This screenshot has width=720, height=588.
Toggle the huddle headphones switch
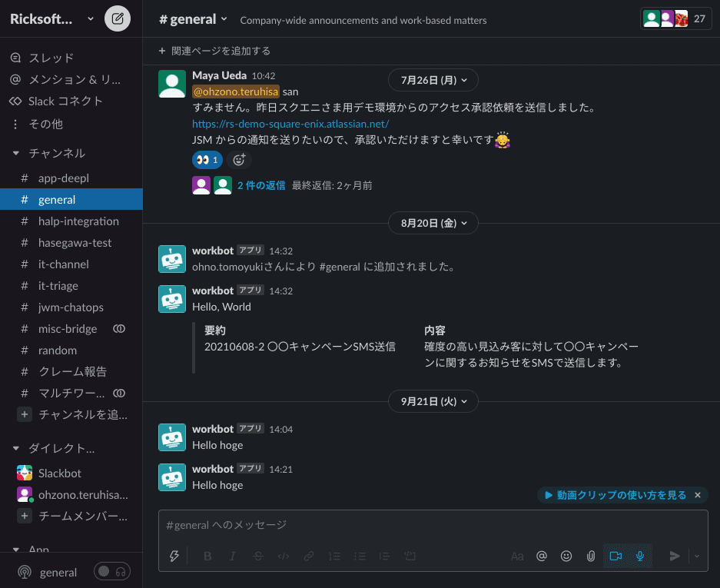click(112, 571)
